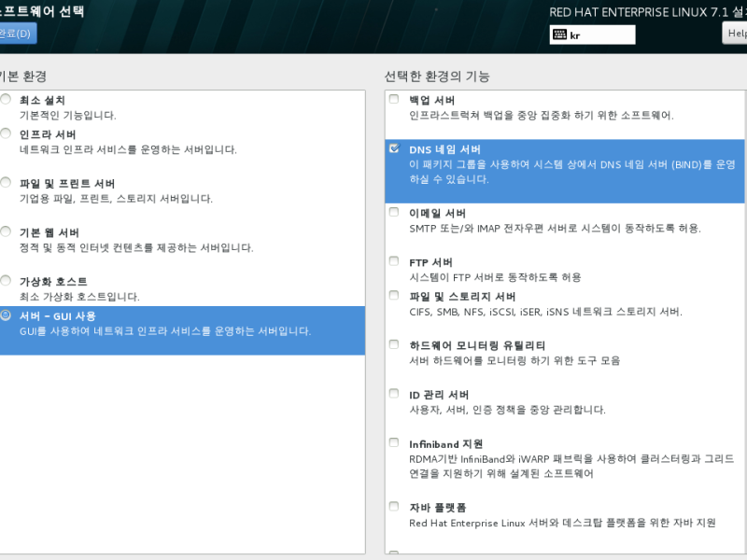The width and height of the screenshot is (747, 560).
Task: Select the 파일 및 프린트 서버 radio button
Action: [x=6, y=182]
